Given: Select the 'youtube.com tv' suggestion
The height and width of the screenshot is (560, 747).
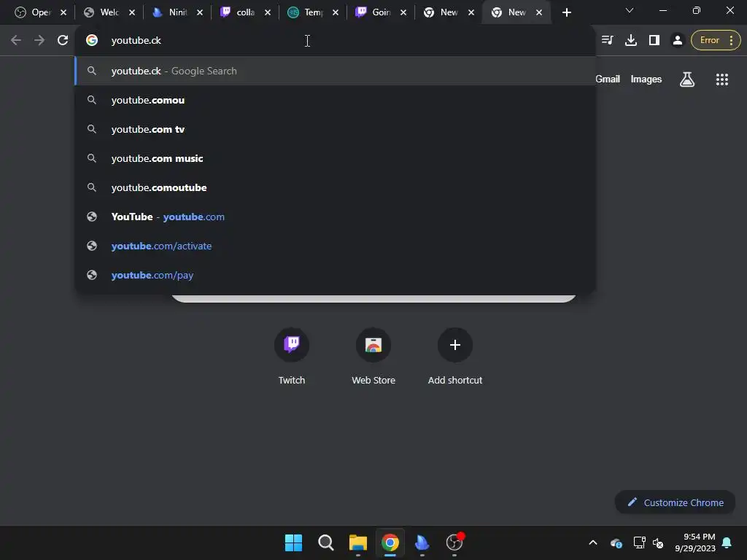Looking at the screenshot, I should (336, 129).
